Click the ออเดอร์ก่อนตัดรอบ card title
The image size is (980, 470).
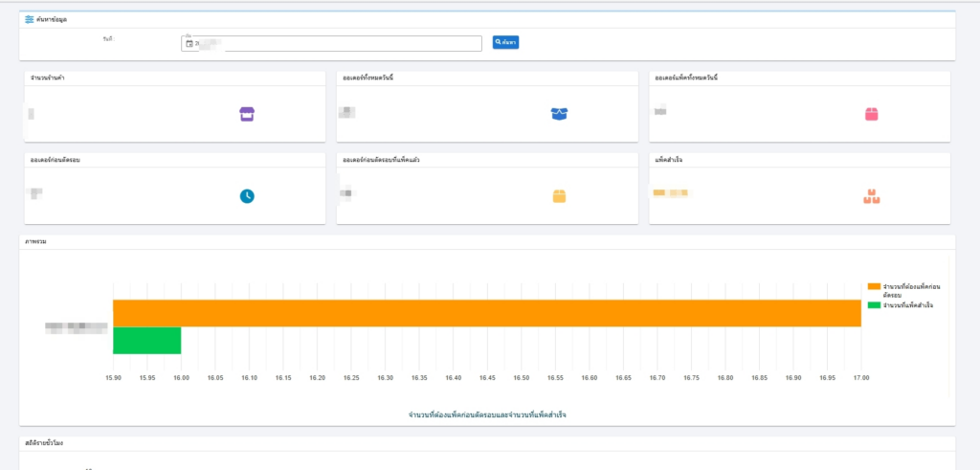click(56, 160)
